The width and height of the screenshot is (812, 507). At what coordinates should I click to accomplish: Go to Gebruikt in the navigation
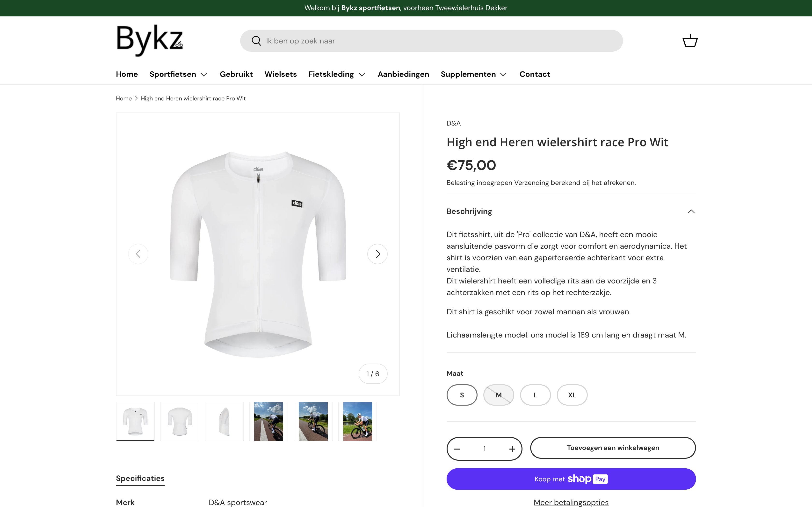point(236,74)
